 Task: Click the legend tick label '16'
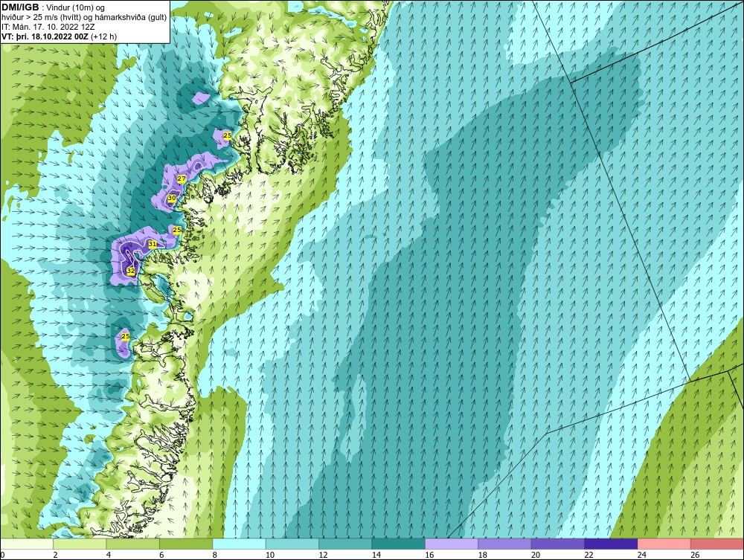429,555
